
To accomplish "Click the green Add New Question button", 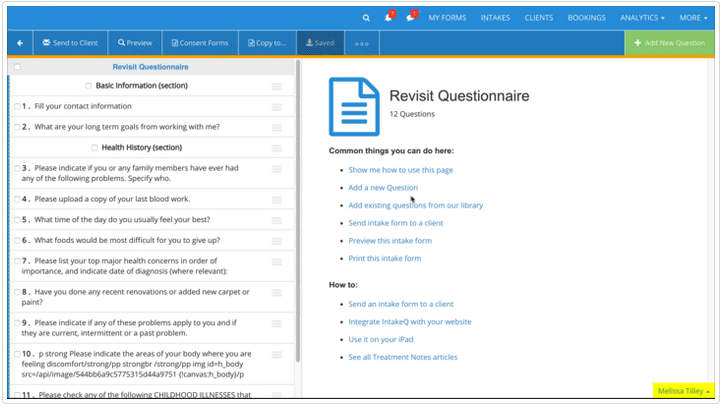I will click(670, 43).
